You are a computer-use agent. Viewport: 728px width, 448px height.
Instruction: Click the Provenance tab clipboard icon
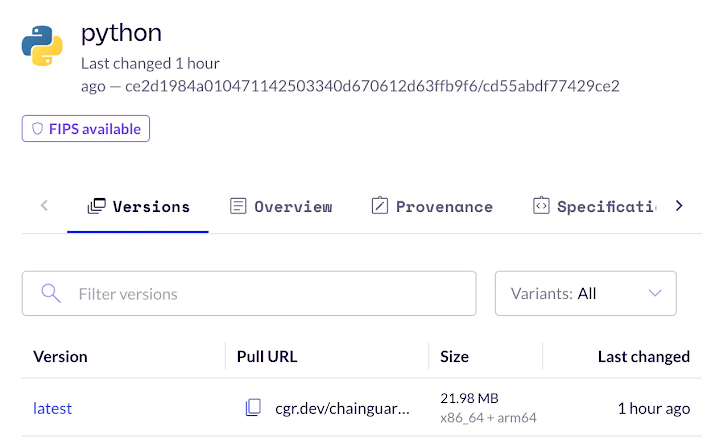380,205
